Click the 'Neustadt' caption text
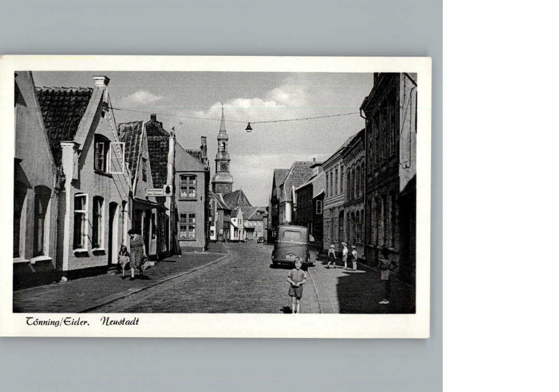The width and height of the screenshot is (559, 392). point(120,322)
